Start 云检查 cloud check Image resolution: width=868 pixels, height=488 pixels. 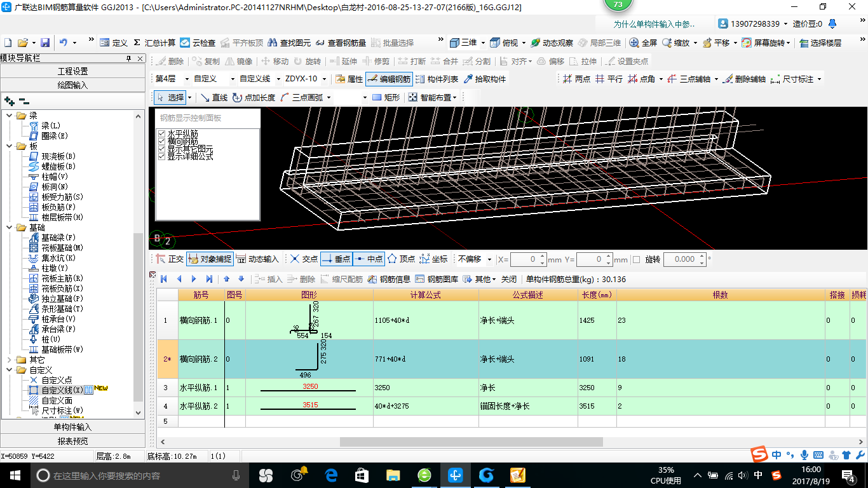pyautogui.click(x=198, y=43)
